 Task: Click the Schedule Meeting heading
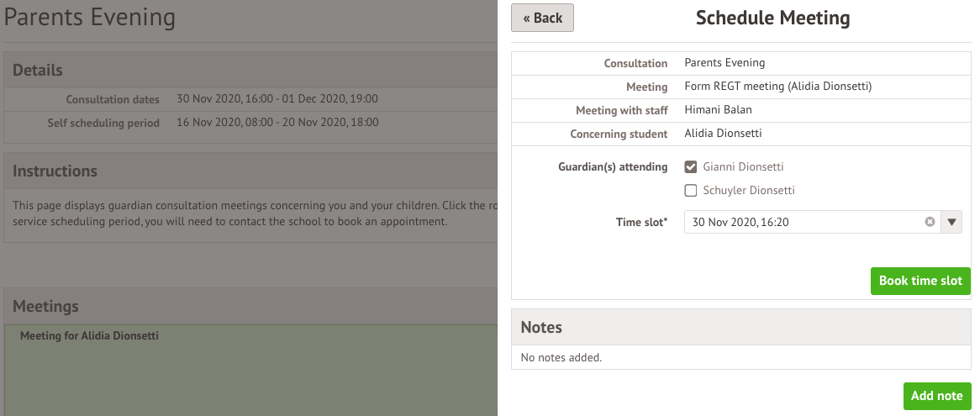(x=772, y=18)
